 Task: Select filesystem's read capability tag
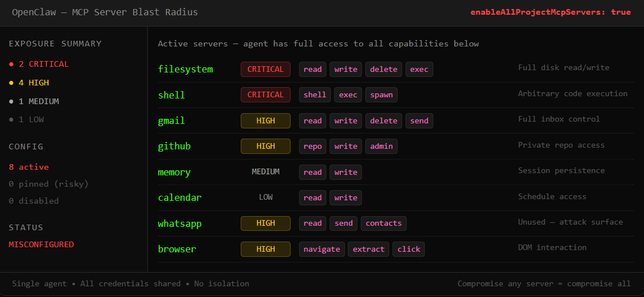tap(313, 70)
